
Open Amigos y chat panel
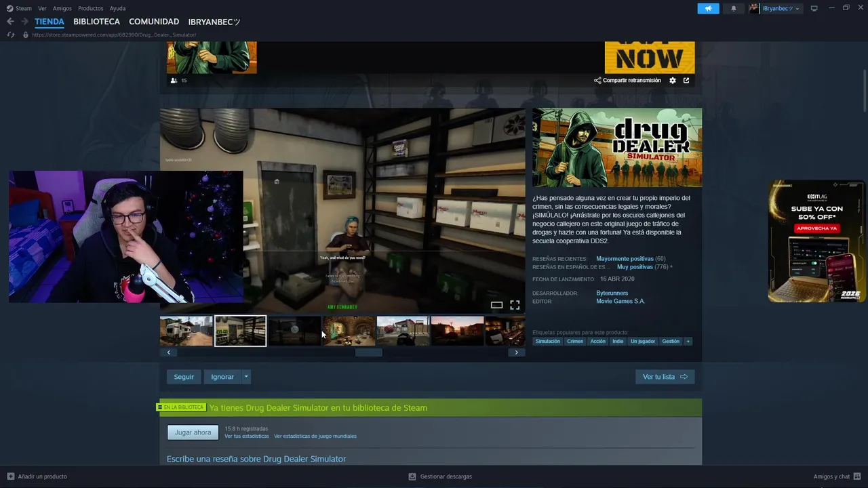(837, 476)
